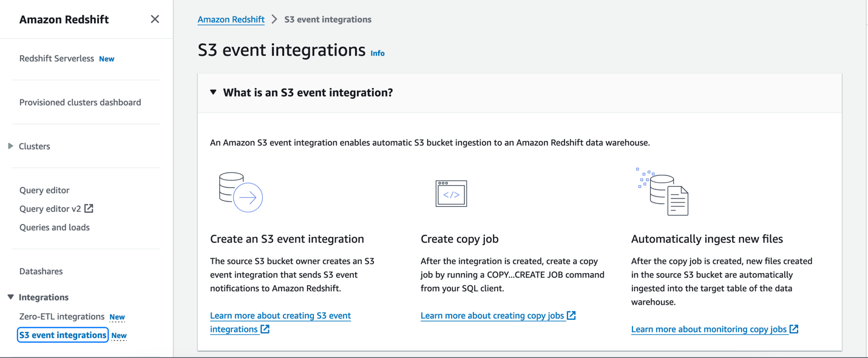
Task: Click external link icon beside Query editor v2
Action: pyautogui.click(x=89, y=209)
